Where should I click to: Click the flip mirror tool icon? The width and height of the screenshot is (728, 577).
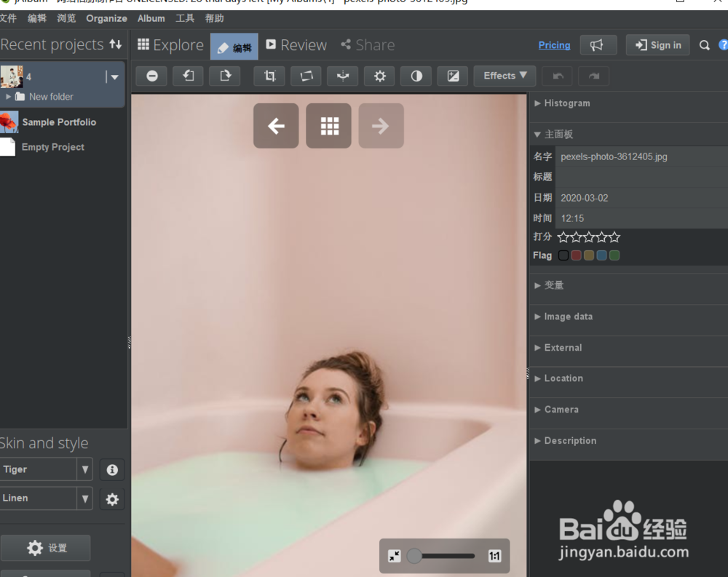pos(343,76)
